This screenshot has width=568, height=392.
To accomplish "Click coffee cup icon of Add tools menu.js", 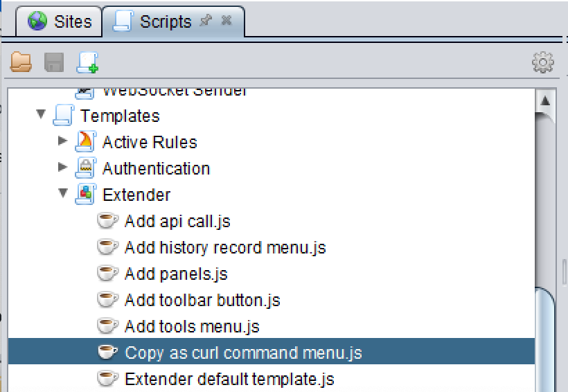I will point(107,326).
